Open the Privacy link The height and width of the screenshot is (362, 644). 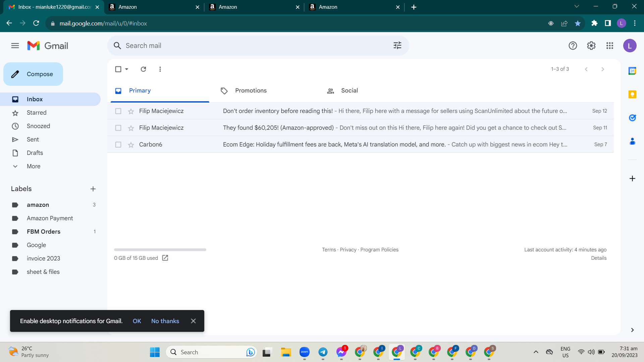(x=348, y=250)
